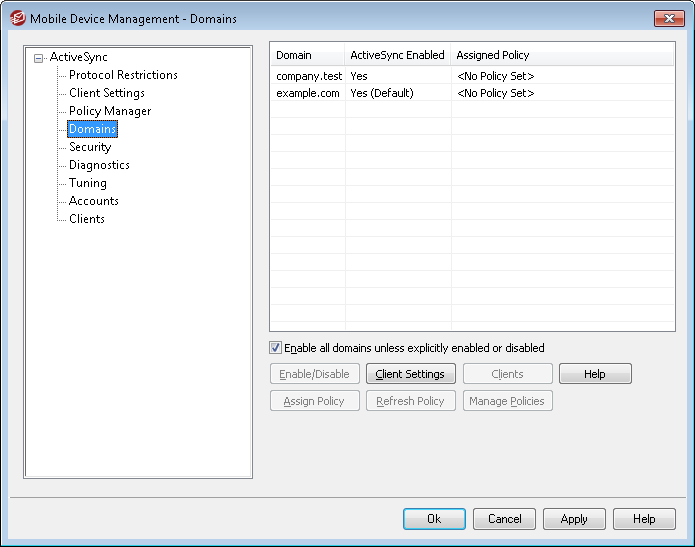This screenshot has width=695, height=547.
Task: Select the example.com domain row
Action: (x=309, y=93)
